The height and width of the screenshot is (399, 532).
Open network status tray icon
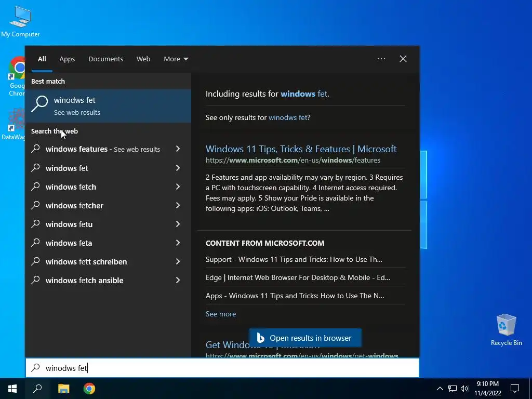pyautogui.click(x=453, y=389)
